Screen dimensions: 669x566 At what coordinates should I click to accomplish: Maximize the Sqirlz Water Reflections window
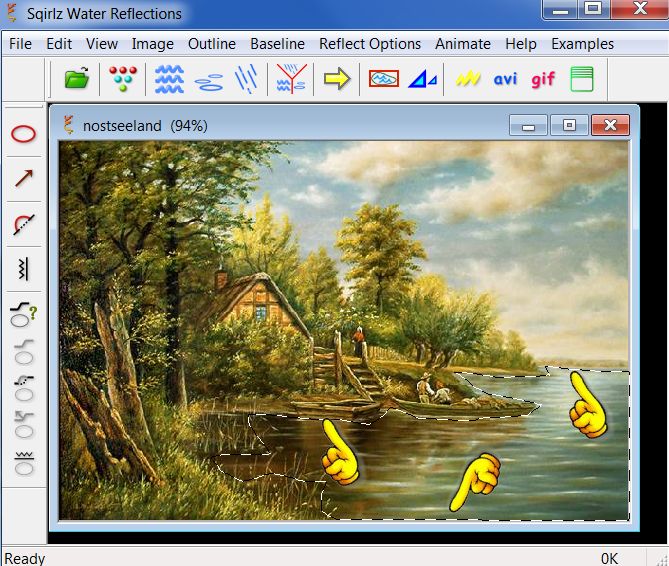click(x=593, y=9)
